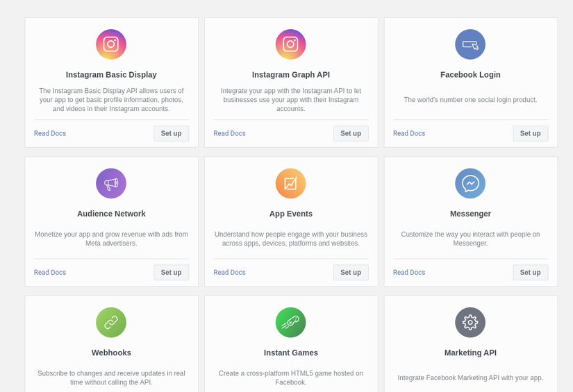Screen dimensions: 573x392
Task: Set up Instagram Basic Display
Action: (171, 133)
